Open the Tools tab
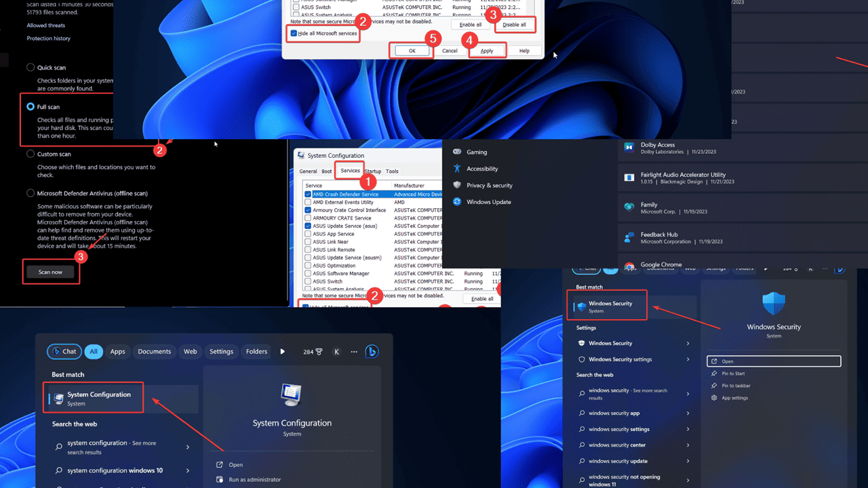Screen dimensions: 868x488 392,171
